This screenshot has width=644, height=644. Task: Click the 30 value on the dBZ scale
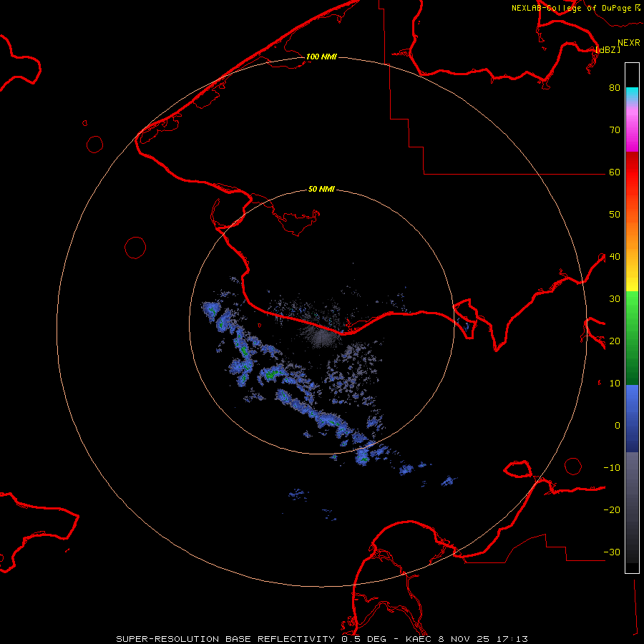(615, 298)
